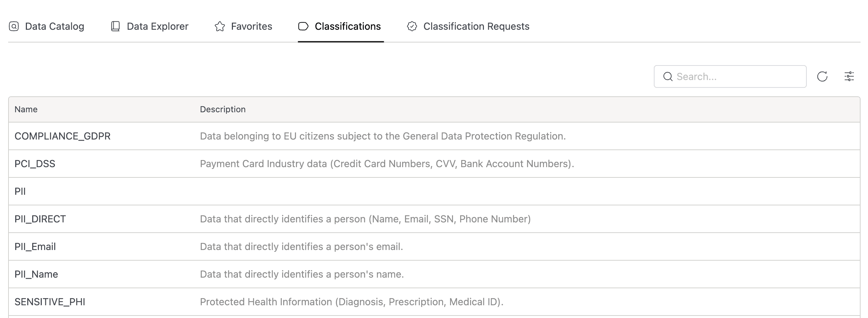The height and width of the screenshot is (318, 868).
Task: Select the PII_DIRECT classification
Action: click(x=40, y=219)
